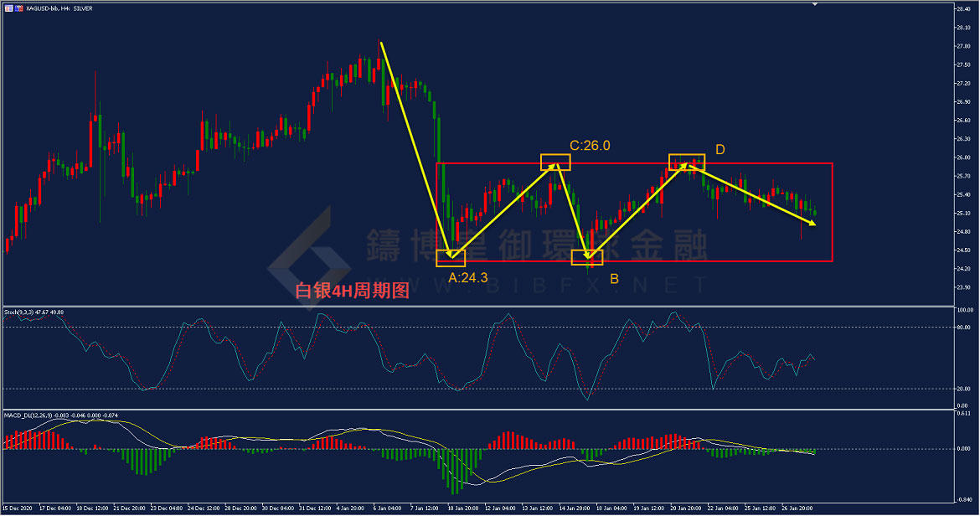Click the 26.00 level on price axis
Screen dimensions: 980x516
(962, 157)
